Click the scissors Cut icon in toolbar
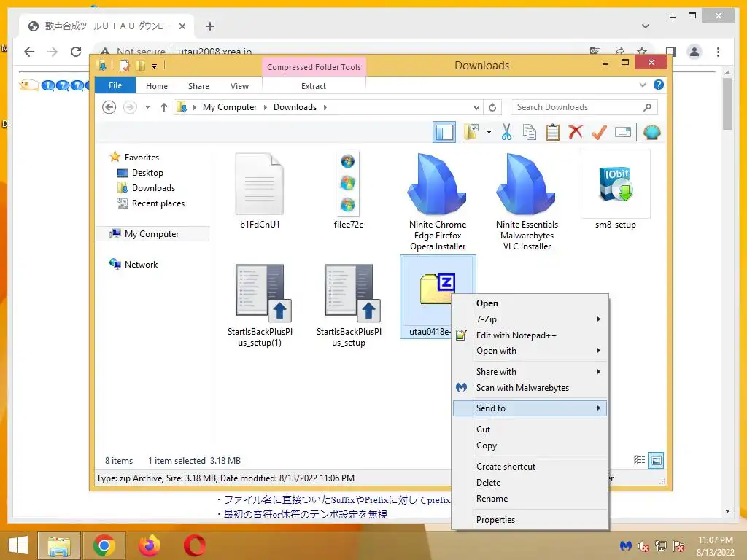The width and height of the screenshot is (747, 560). tap(506, 132)
